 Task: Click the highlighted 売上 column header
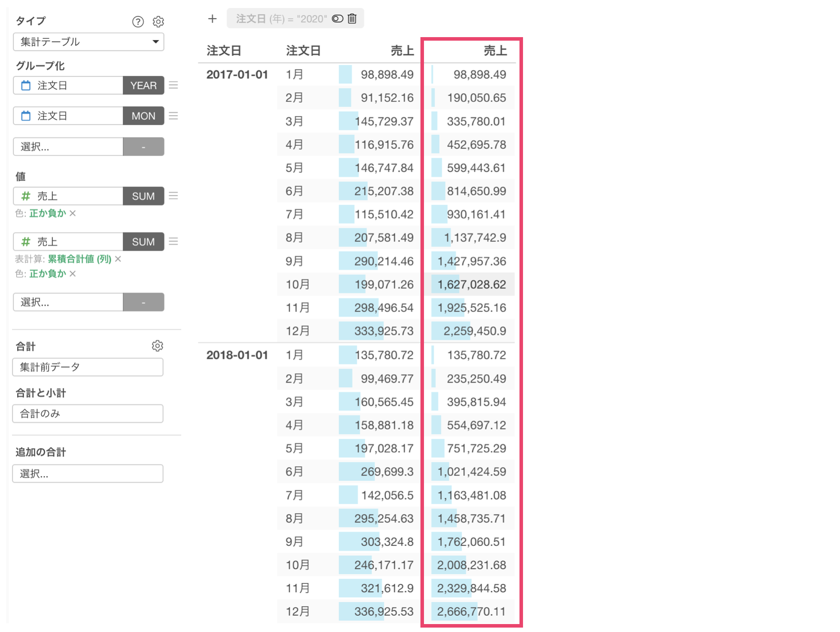pos(495,51)
